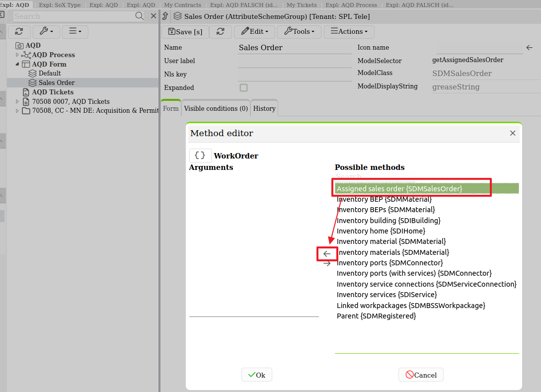Click the AQD Tickets document icon
541x392 pixels.
coord(26,92)
